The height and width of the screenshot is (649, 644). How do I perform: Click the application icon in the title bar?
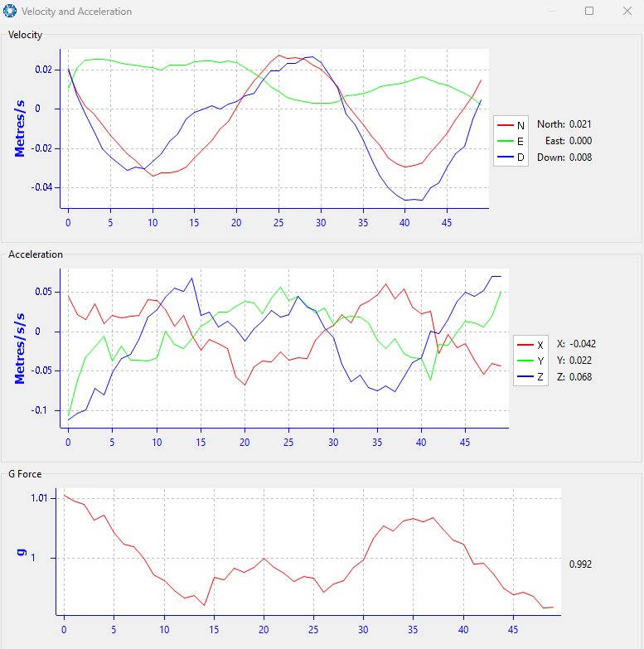[10, 12]
